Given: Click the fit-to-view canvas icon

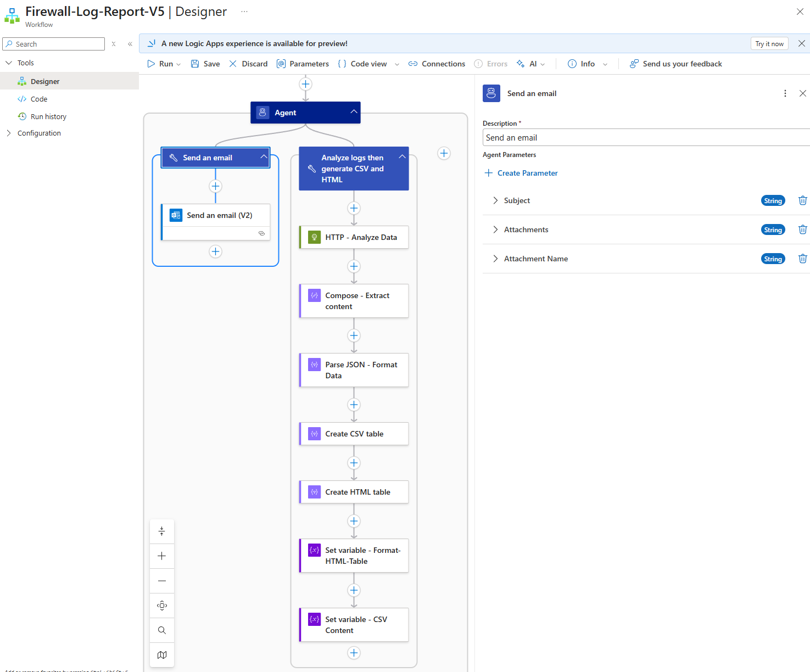Looking at the screenshot, I should (x=162, y=606).
